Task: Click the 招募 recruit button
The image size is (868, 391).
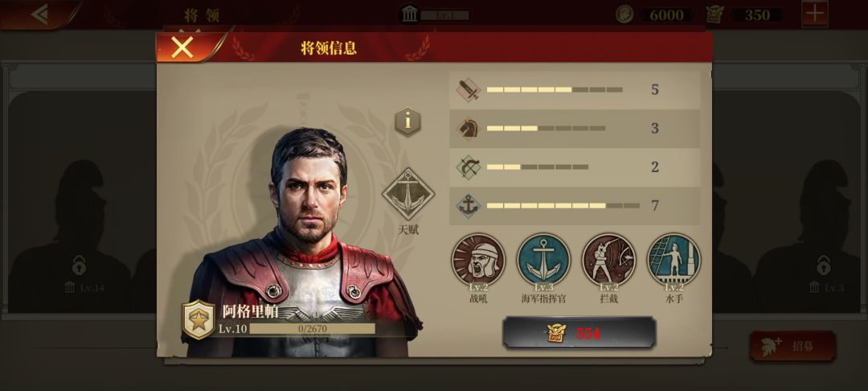Action: coord(792,346)
